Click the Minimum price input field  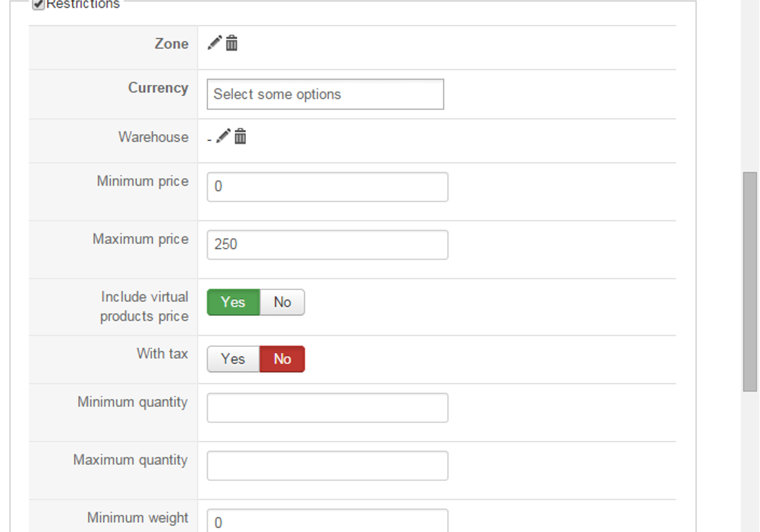coord(327,187)
